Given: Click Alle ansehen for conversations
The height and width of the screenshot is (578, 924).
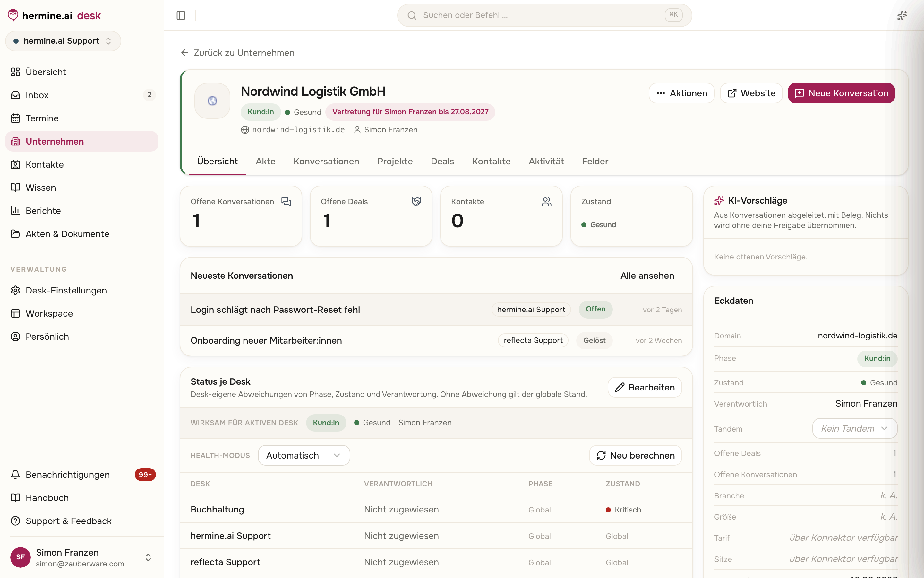Looking at the screenshot, I should click(x=647, y=276).
